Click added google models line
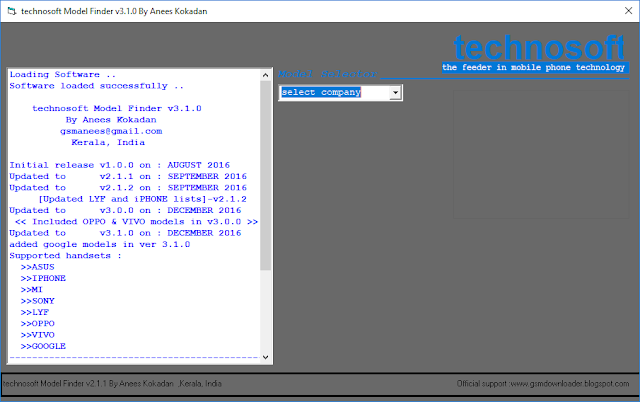 click(100, 244)
